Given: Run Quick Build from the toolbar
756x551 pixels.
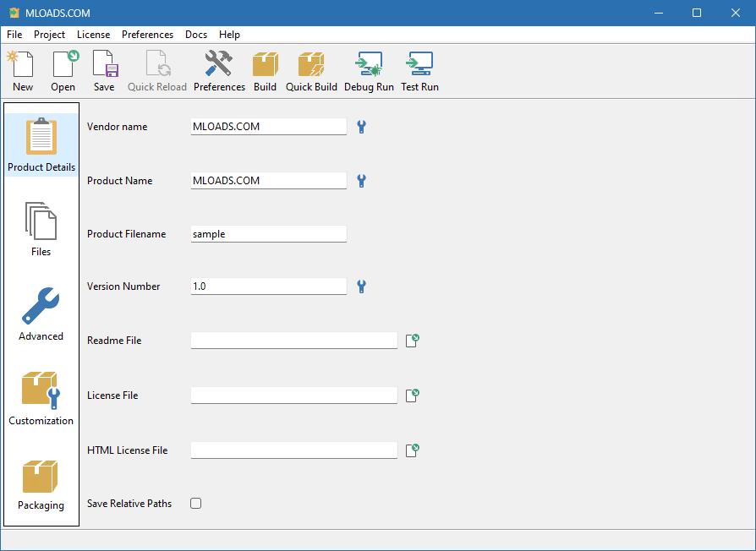Looking at the screenshot, I should pos(311,71).
